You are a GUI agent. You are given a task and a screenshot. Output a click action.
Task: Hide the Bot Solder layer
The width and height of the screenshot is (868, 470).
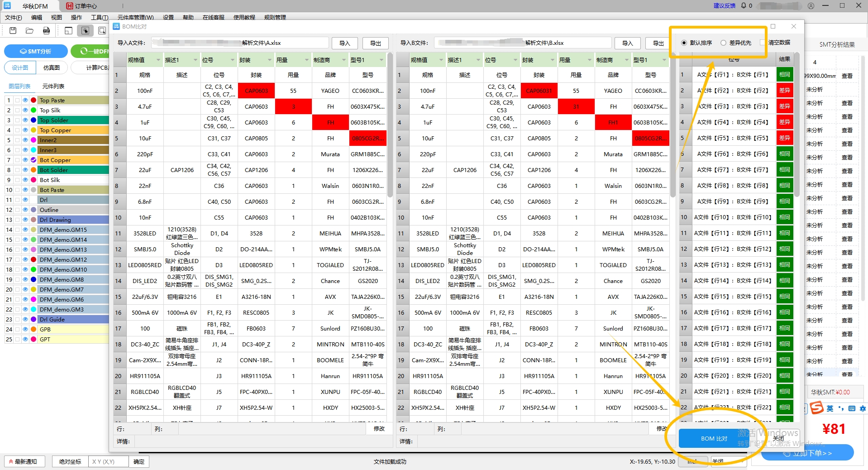click(25, 170)
